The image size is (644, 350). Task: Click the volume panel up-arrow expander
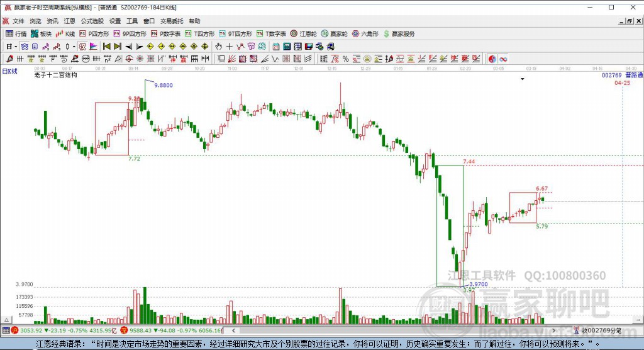point(6,320)
